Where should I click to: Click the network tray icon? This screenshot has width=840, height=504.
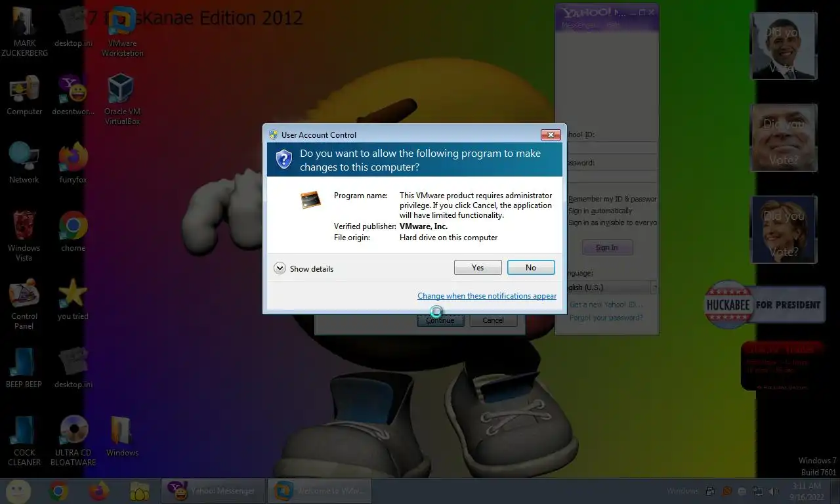[758, 491]
